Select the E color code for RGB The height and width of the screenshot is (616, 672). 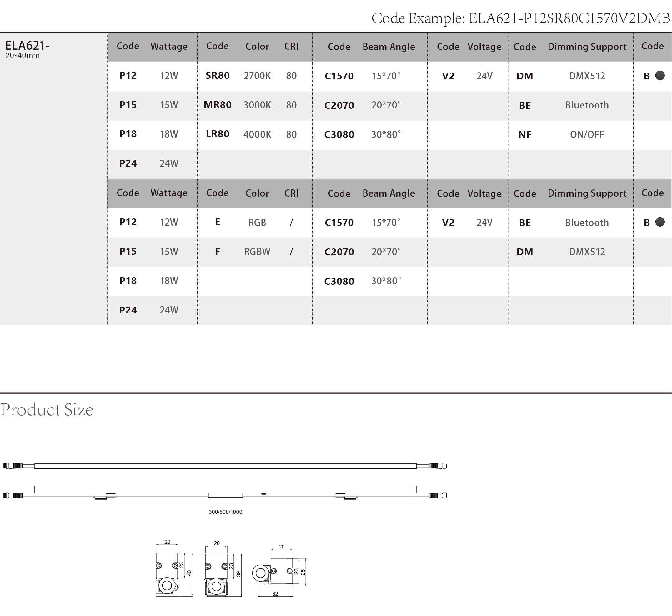(x=217, y=222)
